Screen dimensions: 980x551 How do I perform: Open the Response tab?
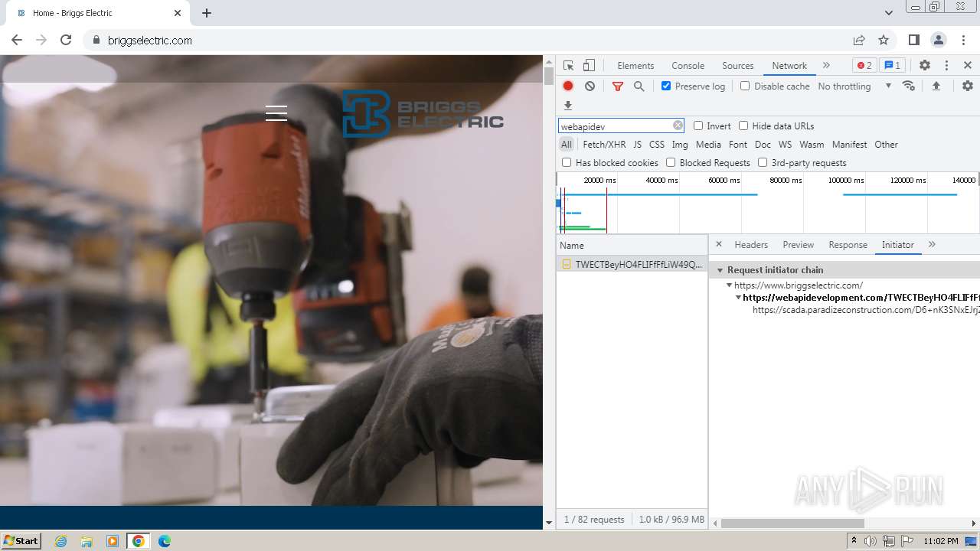point(848,245)
